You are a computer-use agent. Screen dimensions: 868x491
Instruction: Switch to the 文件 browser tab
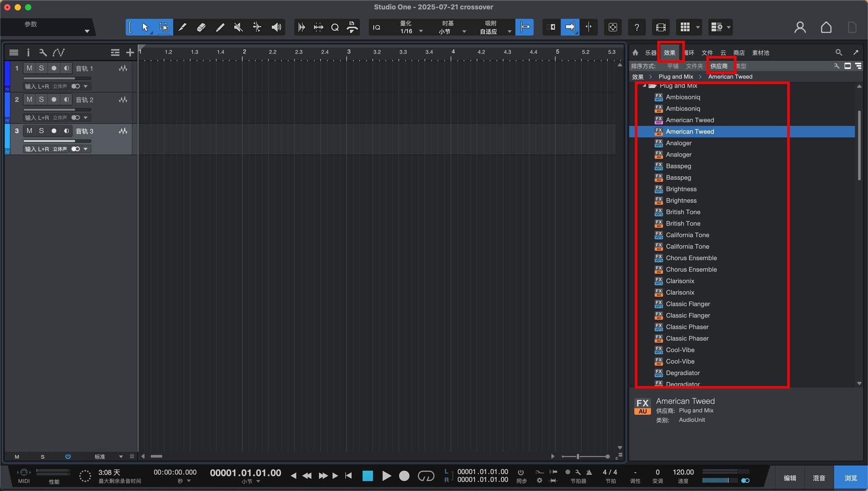(707, 53)
